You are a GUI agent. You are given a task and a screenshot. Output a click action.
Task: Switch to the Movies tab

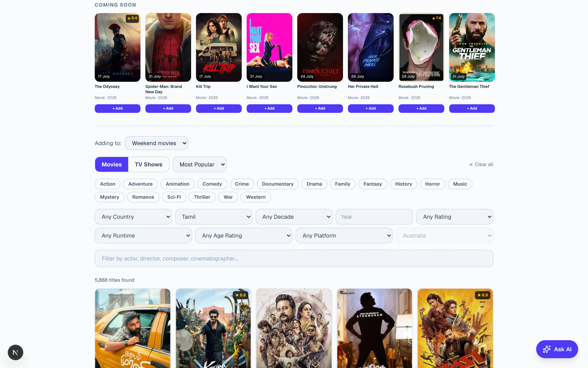pos(111,165)
